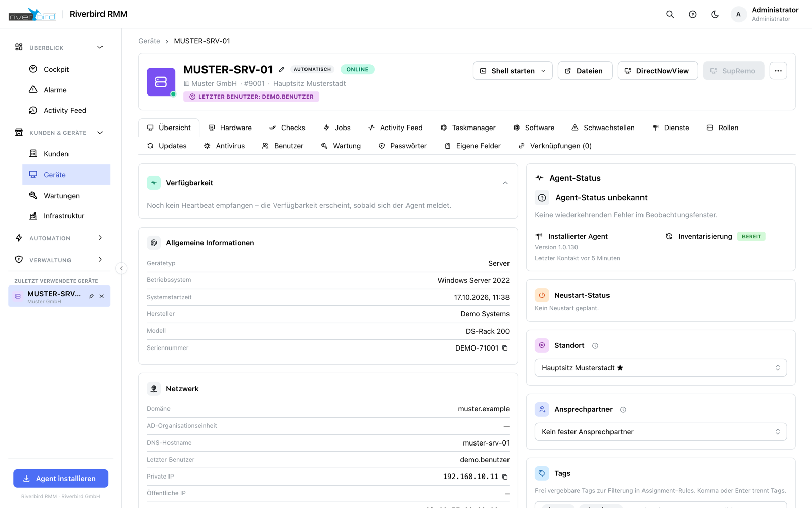Open Administrator avatar menu

738,14
